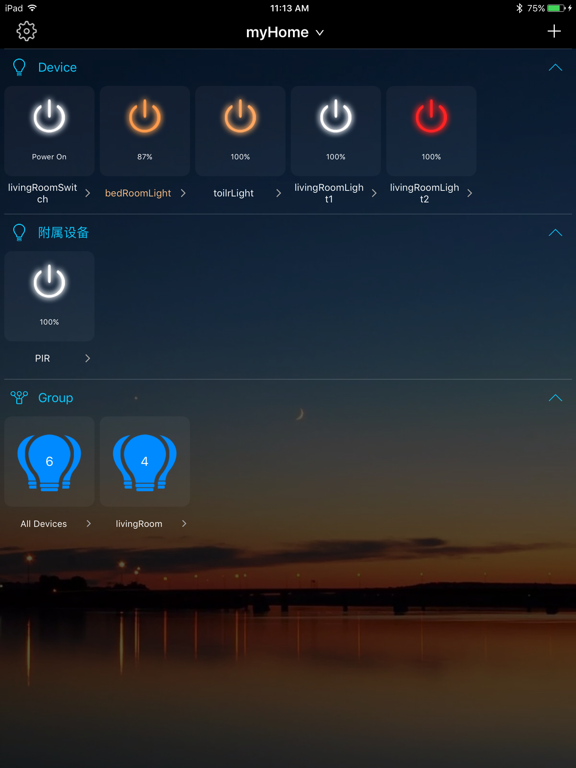This screenshot has height=768, width=576.
Task: Select the 附属设备 section heading
Action: point(63,233)
